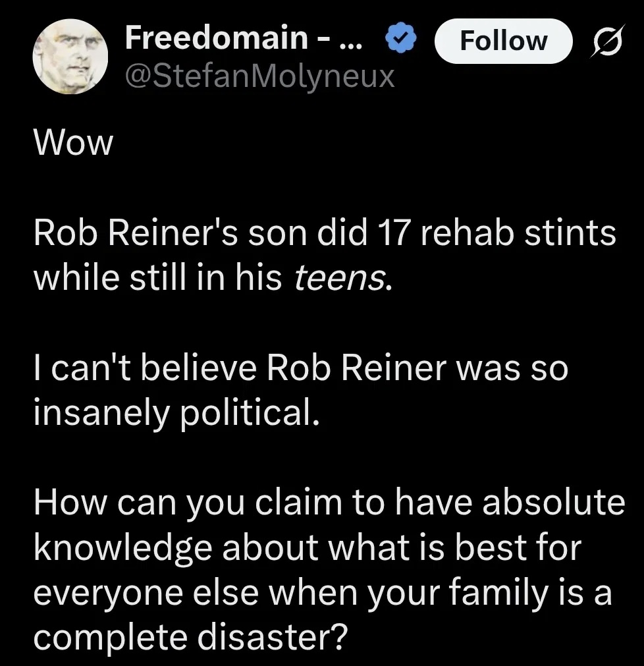This screenshot has width=644, height=666.
Task: Open the @StefanMolyneux handle link
Action: click(x=260, y=76)
